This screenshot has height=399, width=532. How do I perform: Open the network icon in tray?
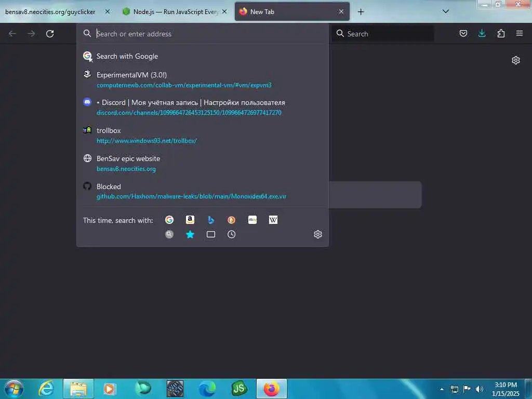pos(455,389)
